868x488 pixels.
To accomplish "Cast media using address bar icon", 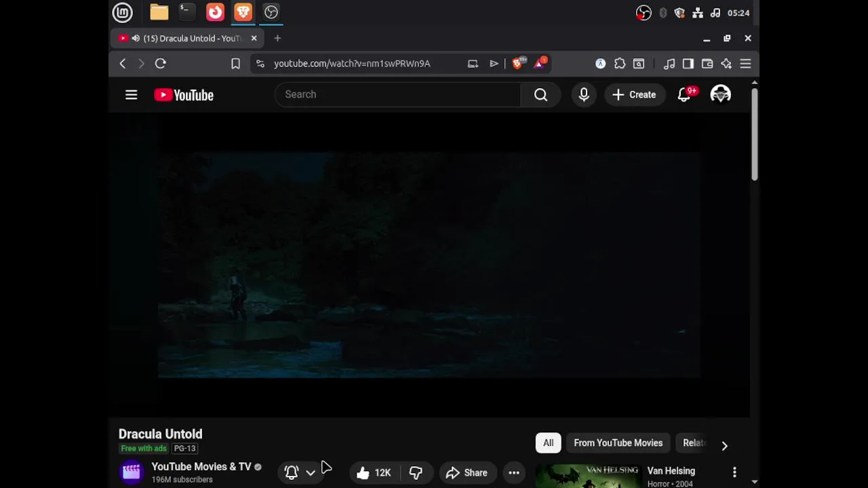I will pyautogui.click(x=473, y=63).
